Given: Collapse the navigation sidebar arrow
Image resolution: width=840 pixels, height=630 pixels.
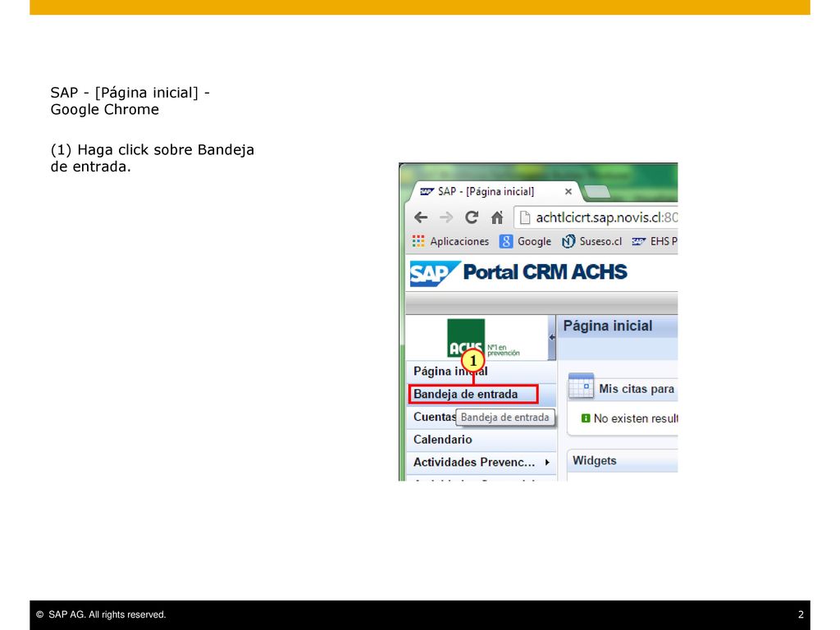Looking at the screenshot, I should point(552,337).
